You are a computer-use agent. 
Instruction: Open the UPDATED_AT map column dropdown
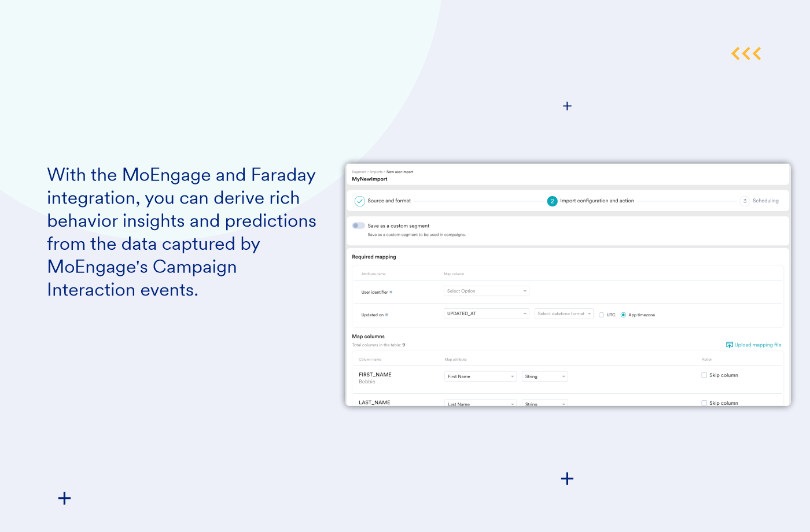pos(487,313)
